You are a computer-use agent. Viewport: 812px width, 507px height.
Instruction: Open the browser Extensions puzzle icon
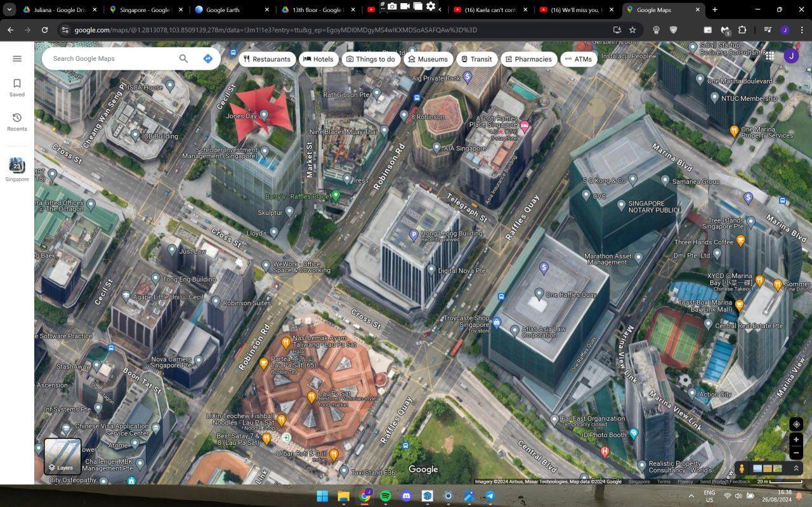742,30
